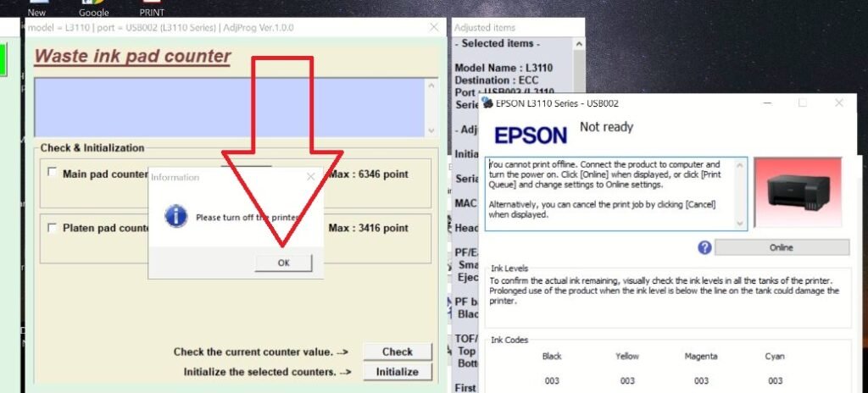Click inside the blue AdjProg results text area

click(229, 108)
